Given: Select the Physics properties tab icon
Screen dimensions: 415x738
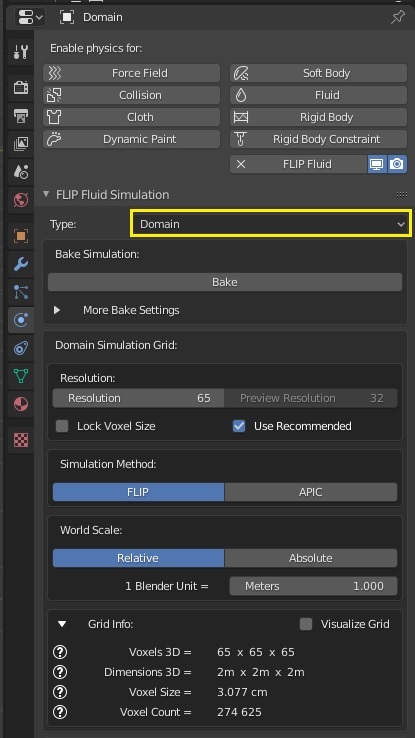Looking at the screenshot, I should click(21, 320).
